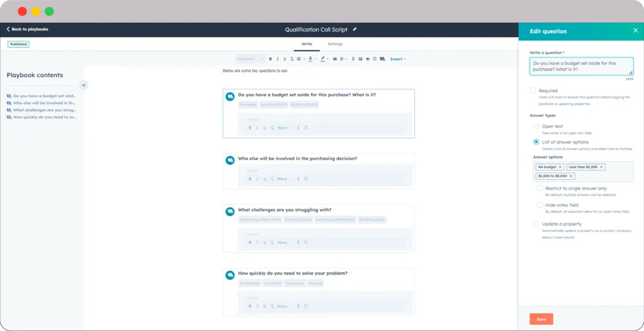Screen dimensions: 644x331
Task: Open the Paragraph style dropdown
Action: tap(250, 59)
